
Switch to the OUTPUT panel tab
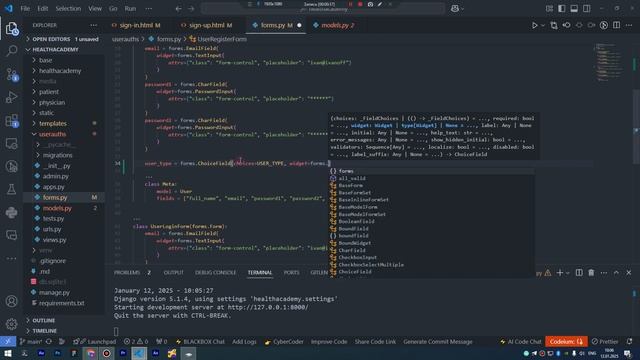pyautogui.click(x=173, y=273)
